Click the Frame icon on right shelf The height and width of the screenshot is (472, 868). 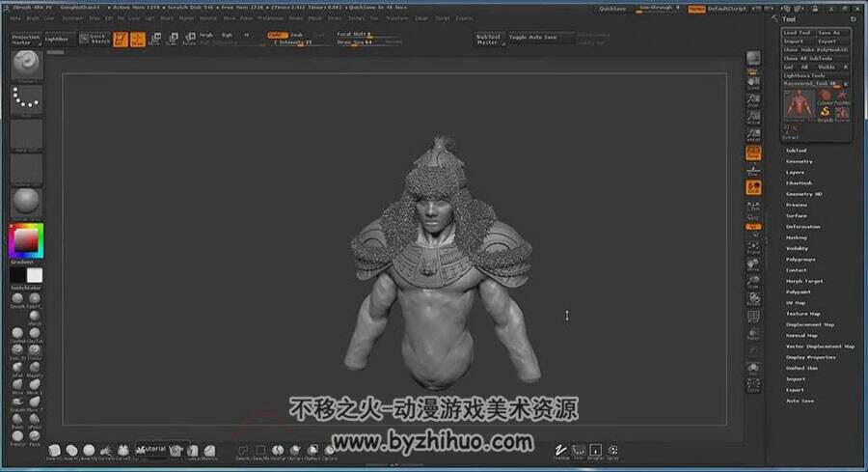click(x=753, y=247)
